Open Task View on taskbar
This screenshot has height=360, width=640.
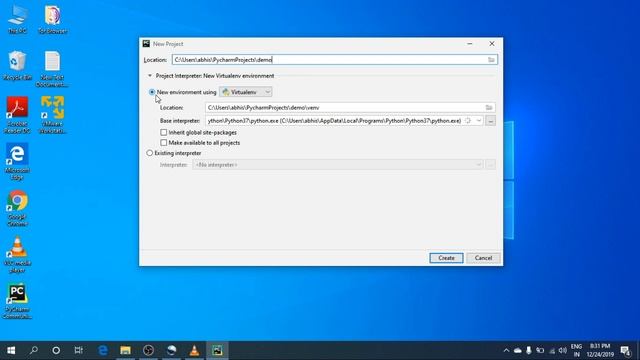[79, 350]
